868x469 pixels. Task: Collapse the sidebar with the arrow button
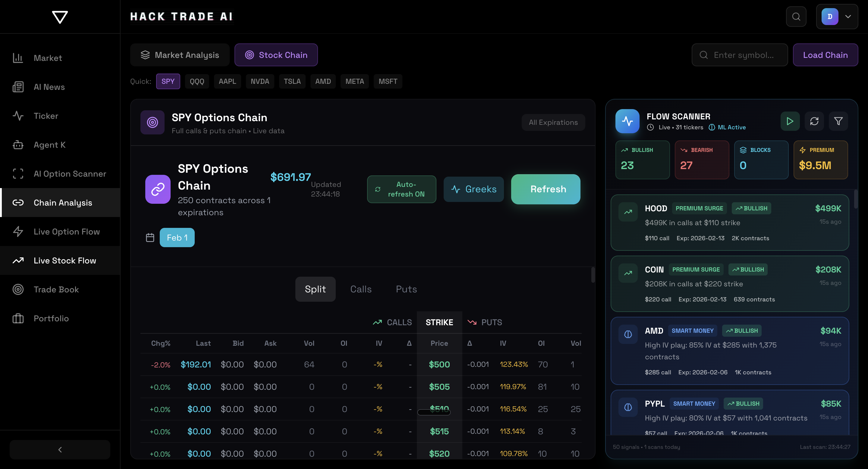pos(60,449)
